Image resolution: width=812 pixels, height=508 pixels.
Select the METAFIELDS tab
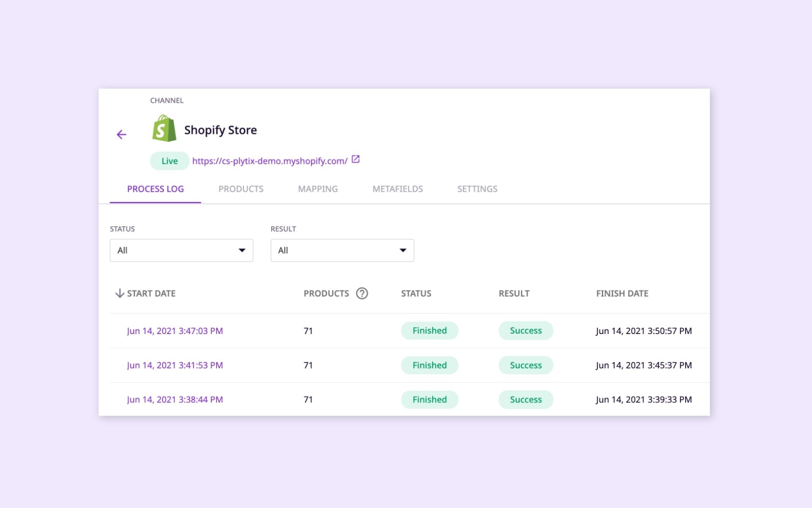[x=398, y=188]
